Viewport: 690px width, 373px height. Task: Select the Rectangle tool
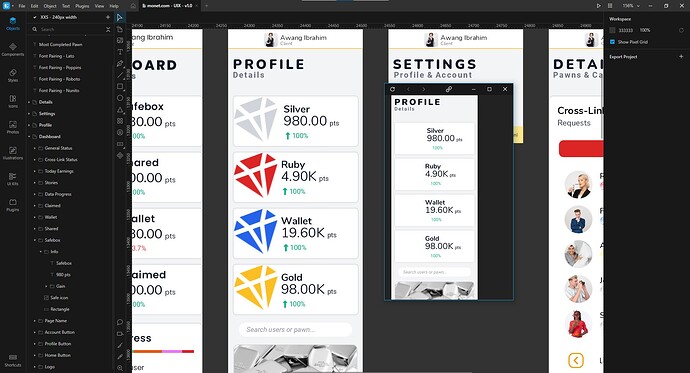tap(120, 86)
